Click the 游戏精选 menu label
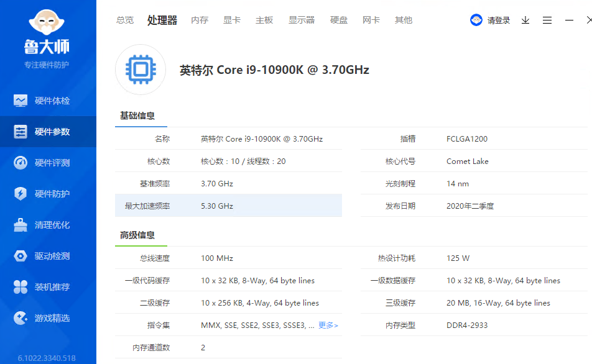The image size is (592, 364). [52, 318]
